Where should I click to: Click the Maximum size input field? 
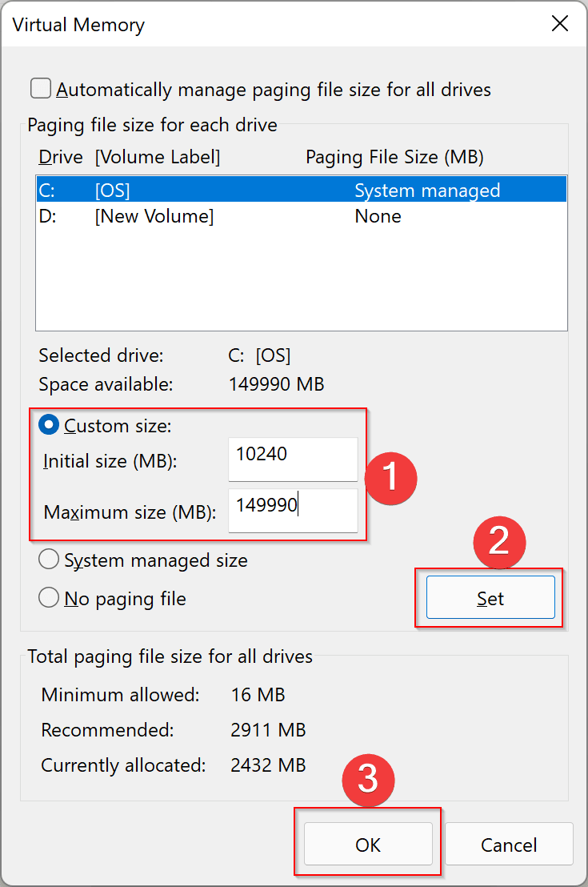292,510
